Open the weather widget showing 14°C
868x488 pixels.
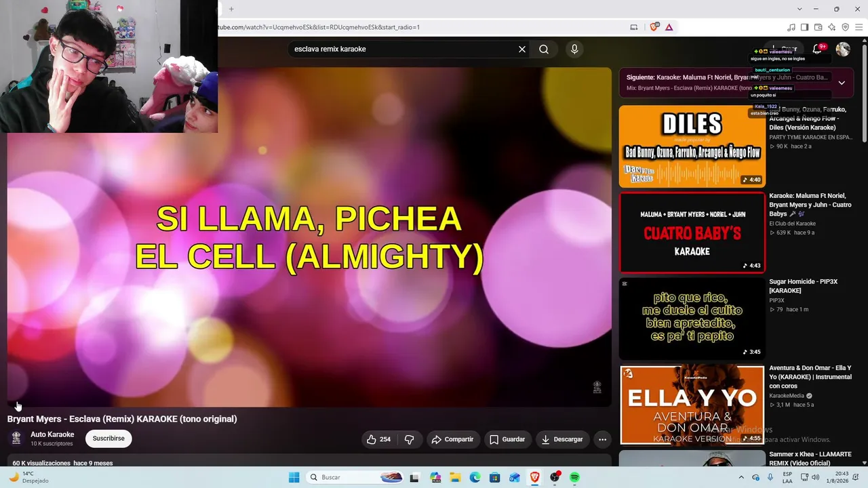28,477
